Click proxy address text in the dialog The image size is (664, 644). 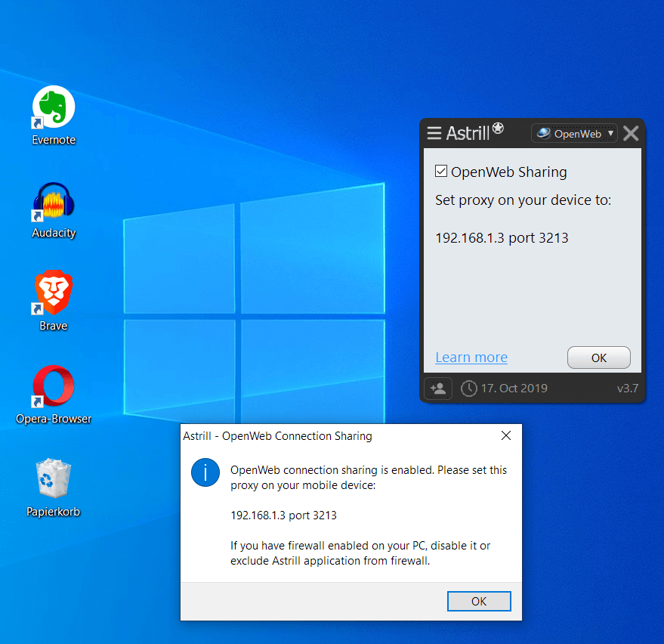(283, 516)
